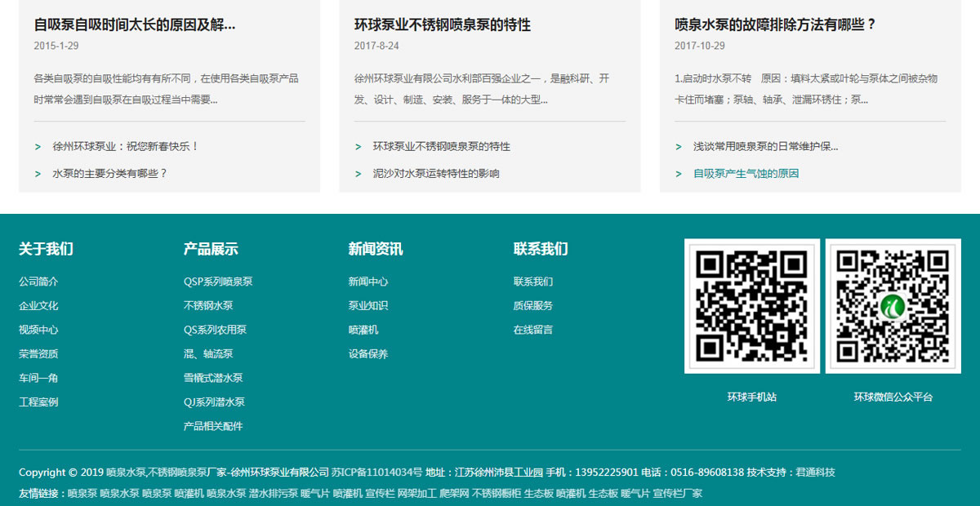
Task: Open 不锈钢水泵 product link
Action: [x=208, y=306]
